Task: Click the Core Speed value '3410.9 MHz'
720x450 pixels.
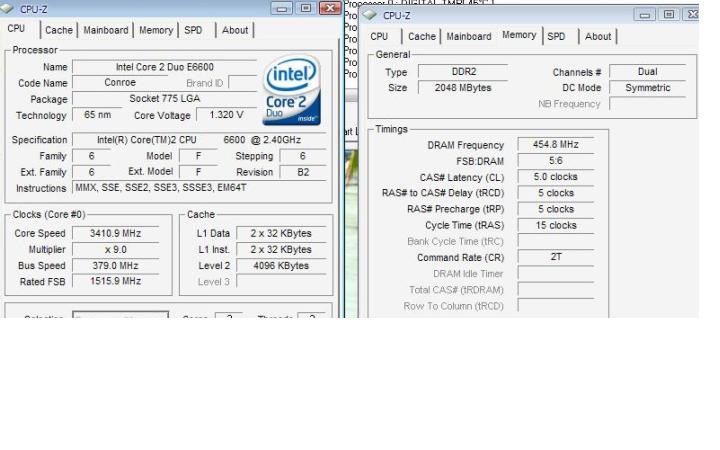Action: pyautogui.click(x=115, y=233)
